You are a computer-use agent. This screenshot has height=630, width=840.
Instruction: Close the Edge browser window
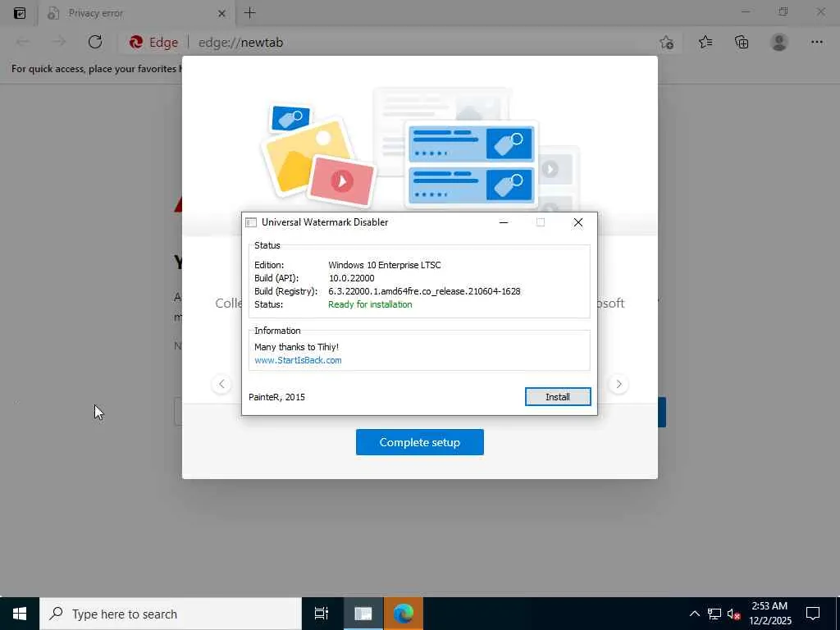coord(820,11)
